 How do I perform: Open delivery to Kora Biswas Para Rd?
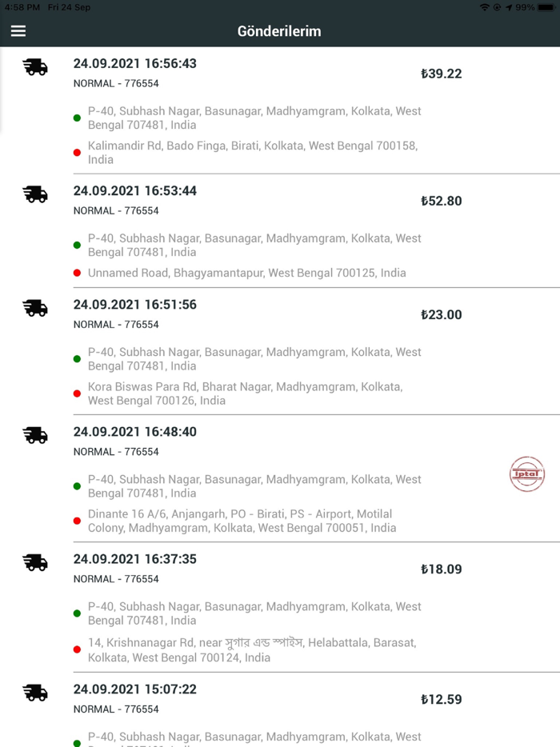(x=245, y=393)
